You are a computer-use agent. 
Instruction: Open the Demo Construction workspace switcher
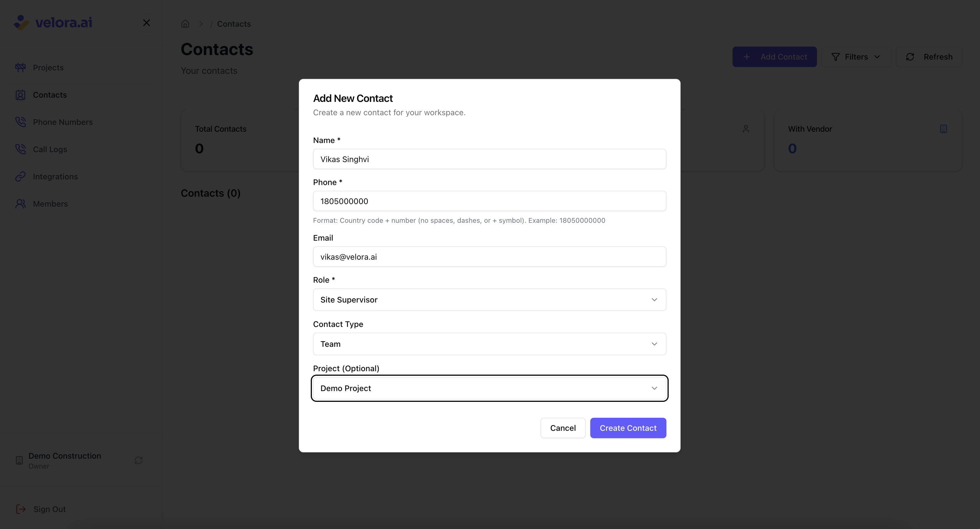81,460
